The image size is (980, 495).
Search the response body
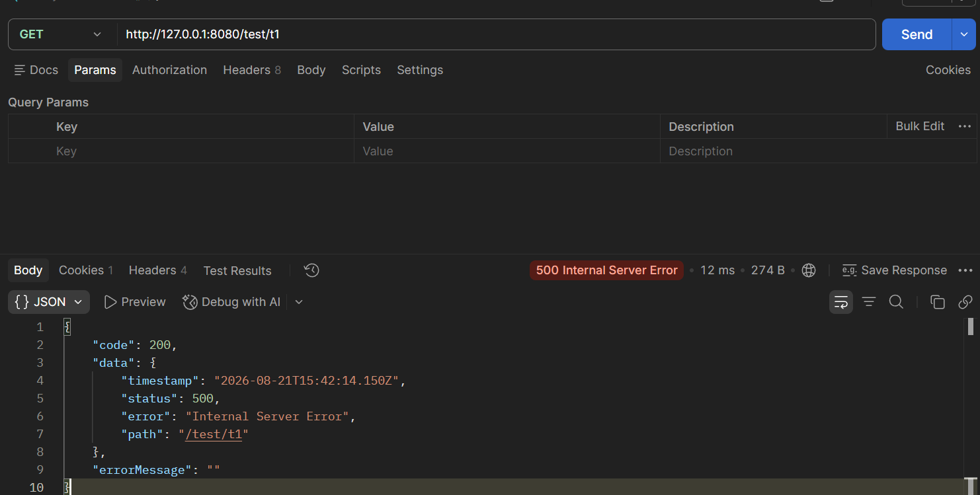click(x=896, y=302)
